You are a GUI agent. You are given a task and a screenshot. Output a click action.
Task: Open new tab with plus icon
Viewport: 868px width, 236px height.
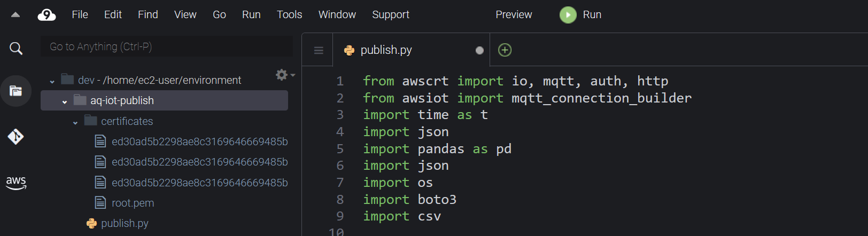point(505,50)
